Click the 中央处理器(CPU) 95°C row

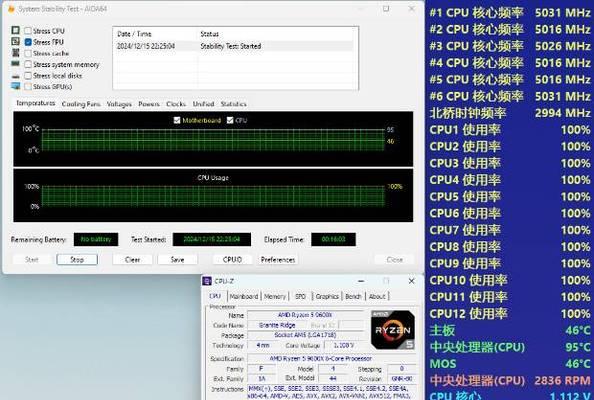510,347
